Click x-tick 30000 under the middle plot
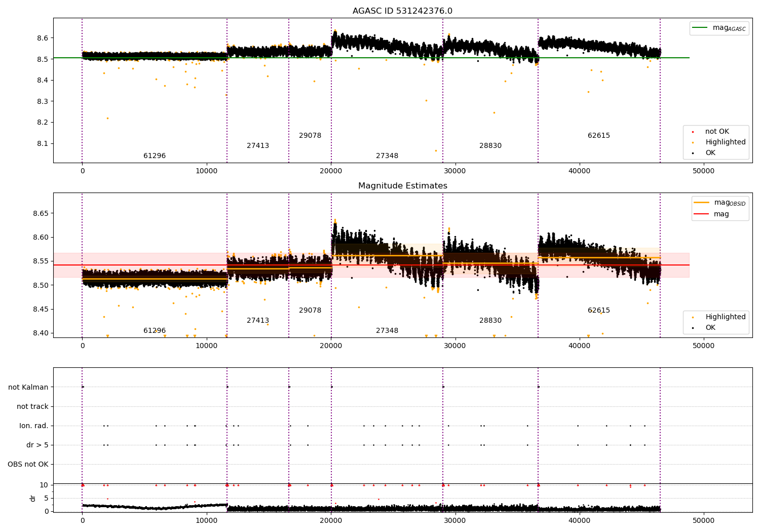Viewport: 760px width, 532px height. [455, 346]
